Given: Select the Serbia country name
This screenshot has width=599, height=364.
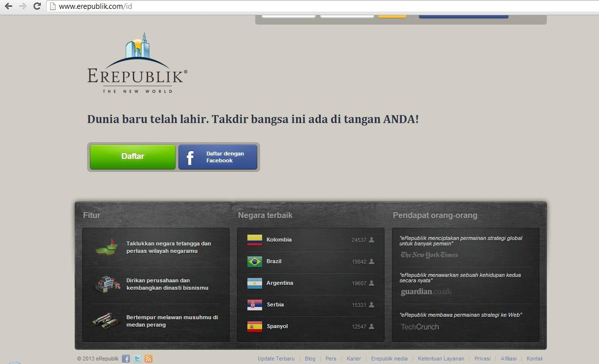Looking at the screenshot, I should (x=275, y=304).
